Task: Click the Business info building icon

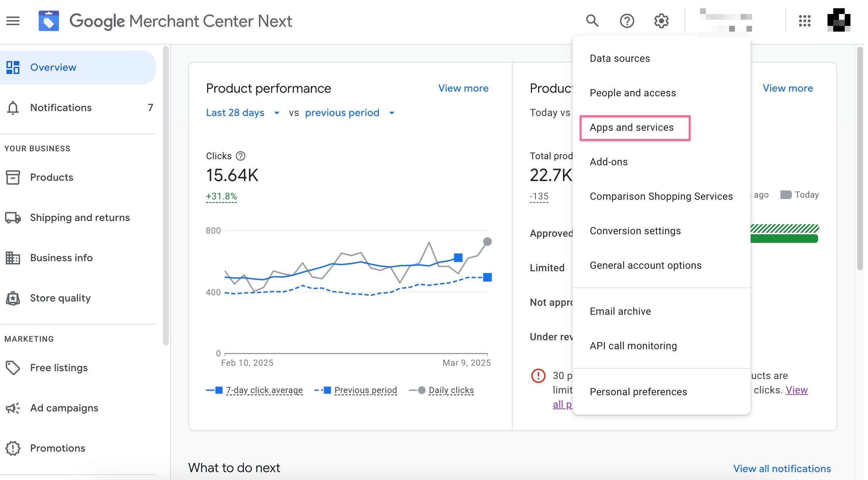Action: (13, 258)
